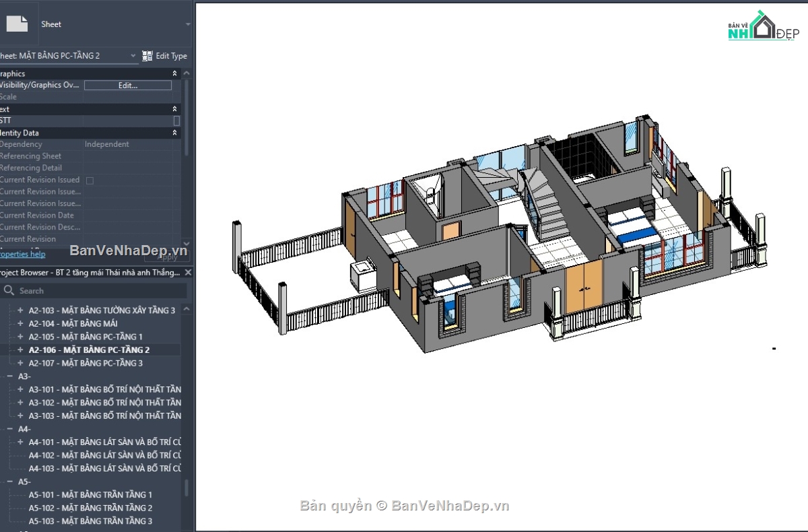Click the 'Scale' property label
Viewport: 808px width, 532px height.
8,97
